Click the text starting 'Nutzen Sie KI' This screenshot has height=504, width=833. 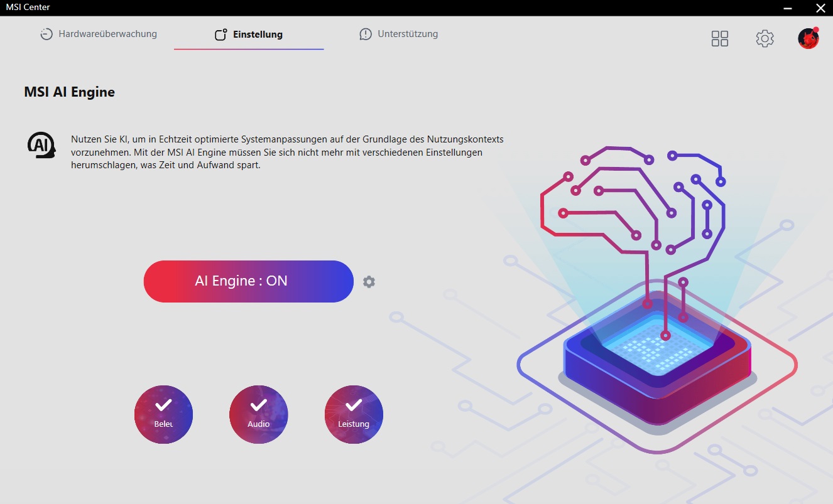288,153
